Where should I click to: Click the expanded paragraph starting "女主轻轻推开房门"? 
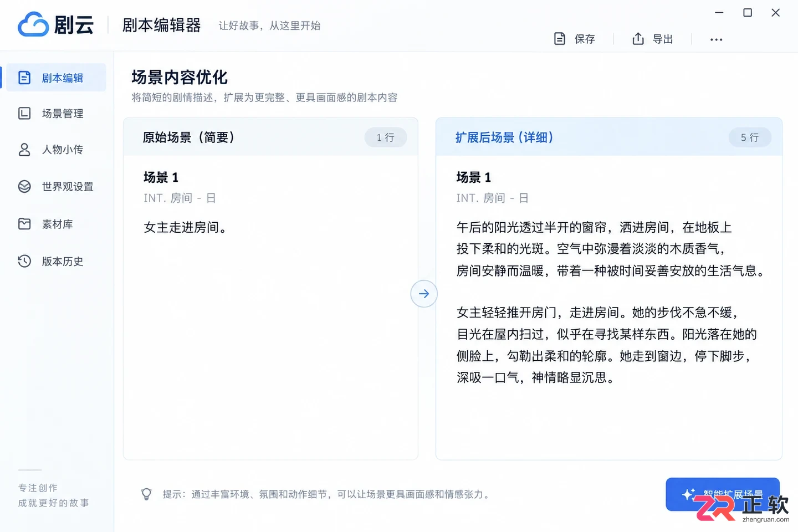coord(607,345)
